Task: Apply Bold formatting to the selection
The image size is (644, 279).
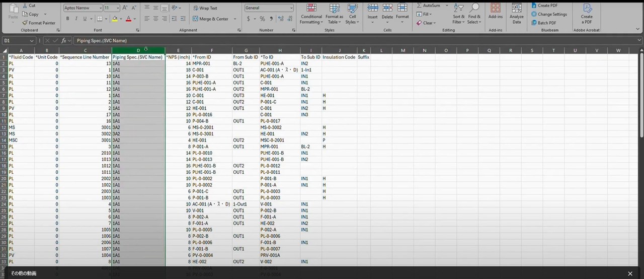Action: pos(67,19)
